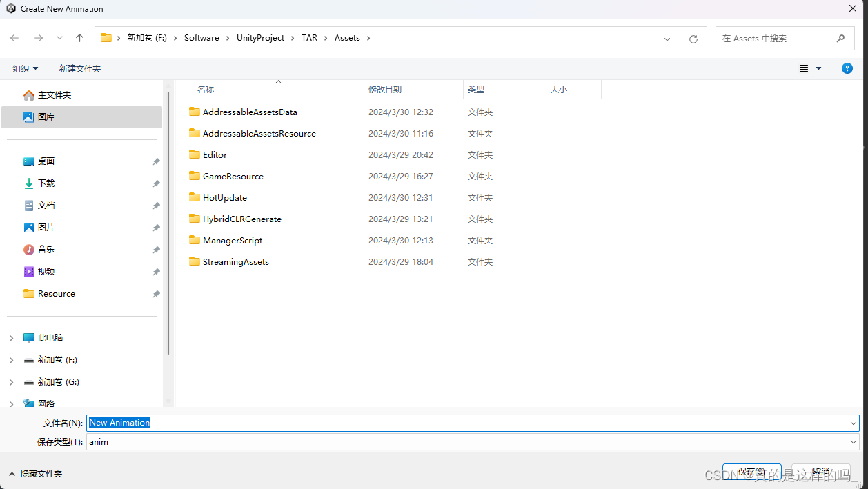This screenshot has height=489, width=868.
Task: Collapse folders with 隐藏文件夹
Action: click(x=35, y=474)
